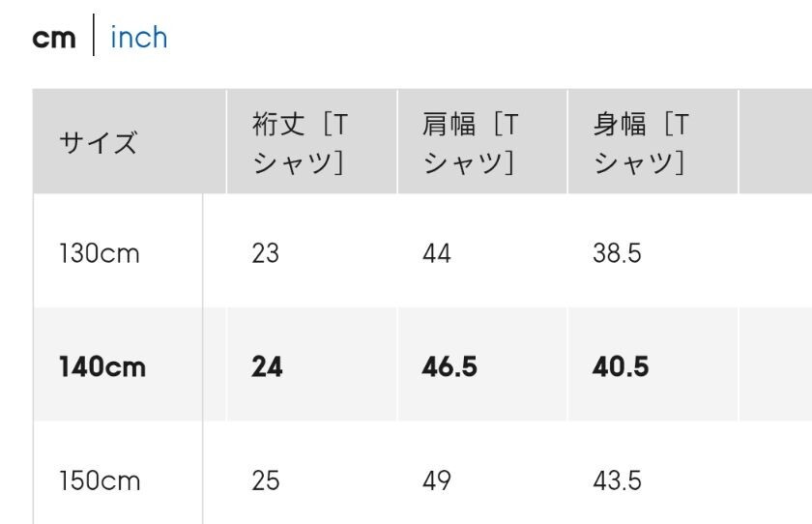The image size is (812, 524).
Task: Click the empty cell right of 40.5
Action: coord(775,364)
